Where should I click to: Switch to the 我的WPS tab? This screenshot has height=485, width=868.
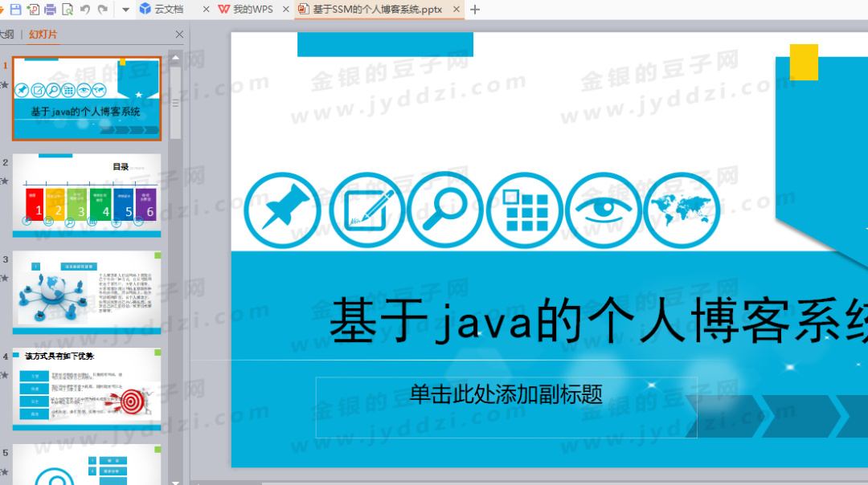[x=246, y=10]
